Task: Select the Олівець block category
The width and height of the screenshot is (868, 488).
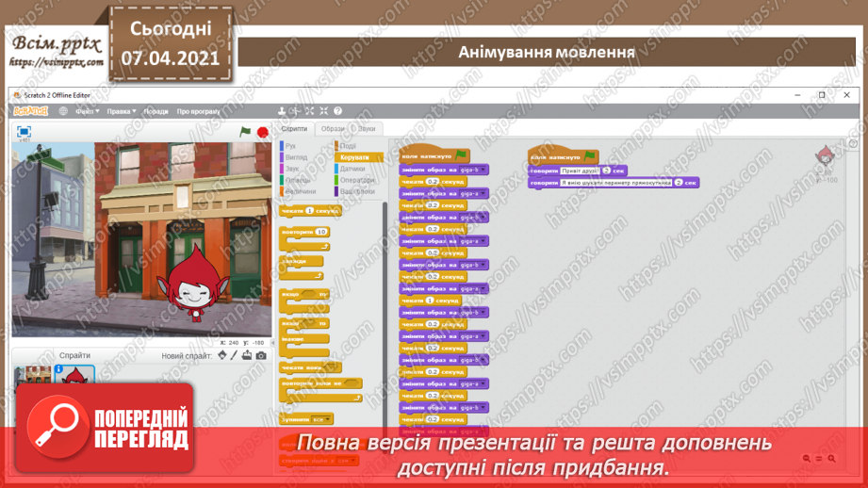Action: click(298, 180)
